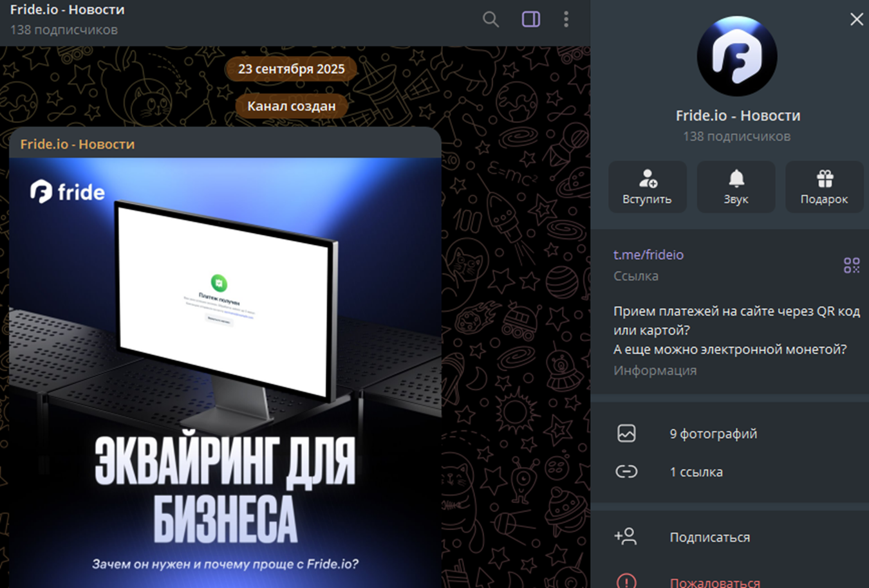This screenshot has height=588, width=869.
Task: Open the 9 фотографий media section
Action: click(730, 434)
